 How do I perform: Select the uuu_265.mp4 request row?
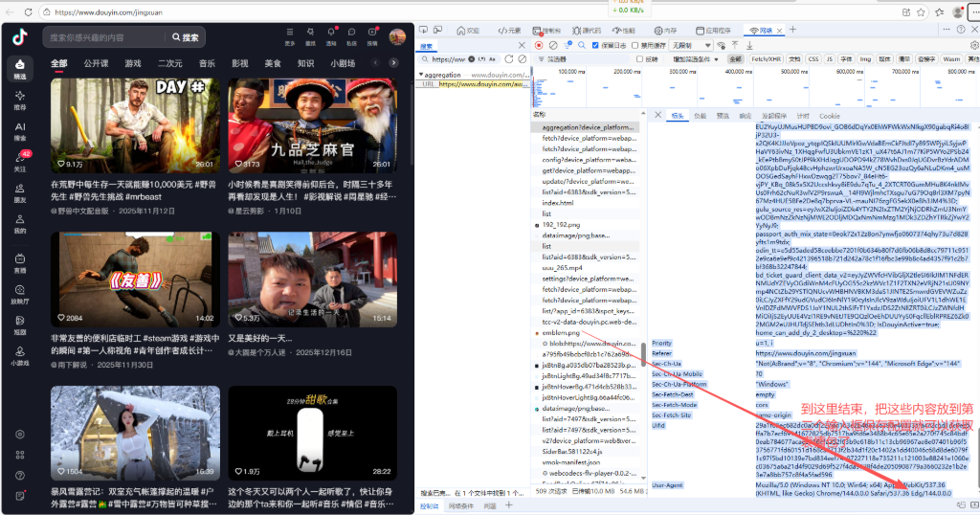[585, 267]
